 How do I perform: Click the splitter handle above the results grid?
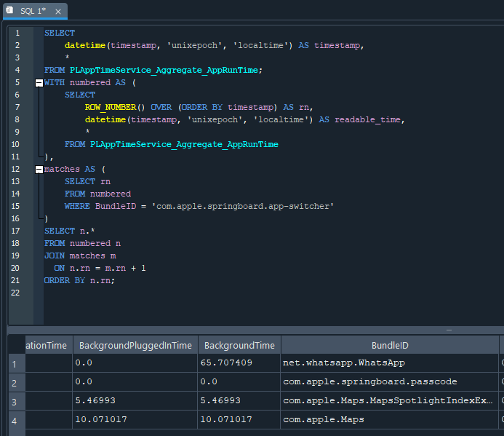pyautogui.click(x=449, y=330)
